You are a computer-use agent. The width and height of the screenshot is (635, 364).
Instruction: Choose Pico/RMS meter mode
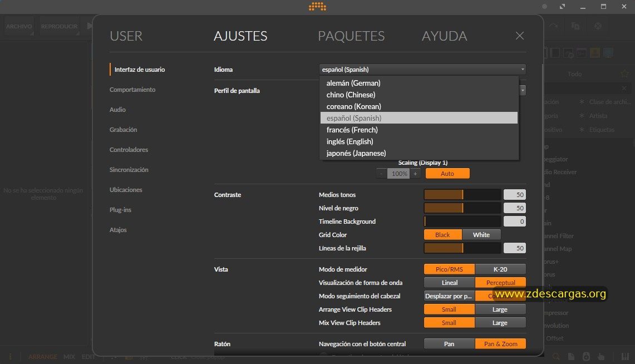click(449, 269)
